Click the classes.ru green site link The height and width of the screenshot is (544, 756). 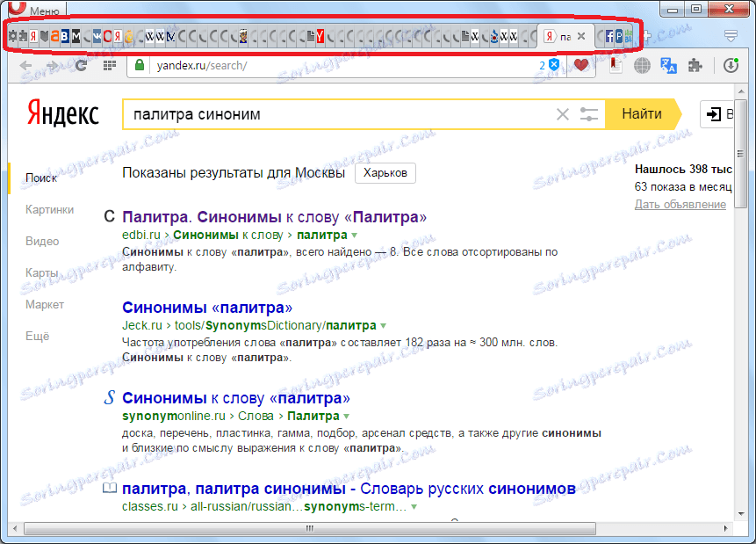point(150,507)
